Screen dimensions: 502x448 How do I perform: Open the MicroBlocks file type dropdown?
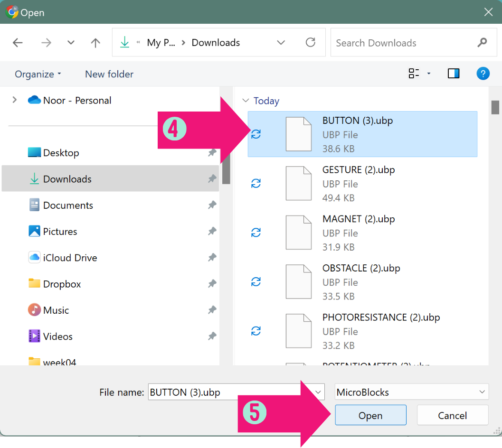pos(411,392)
